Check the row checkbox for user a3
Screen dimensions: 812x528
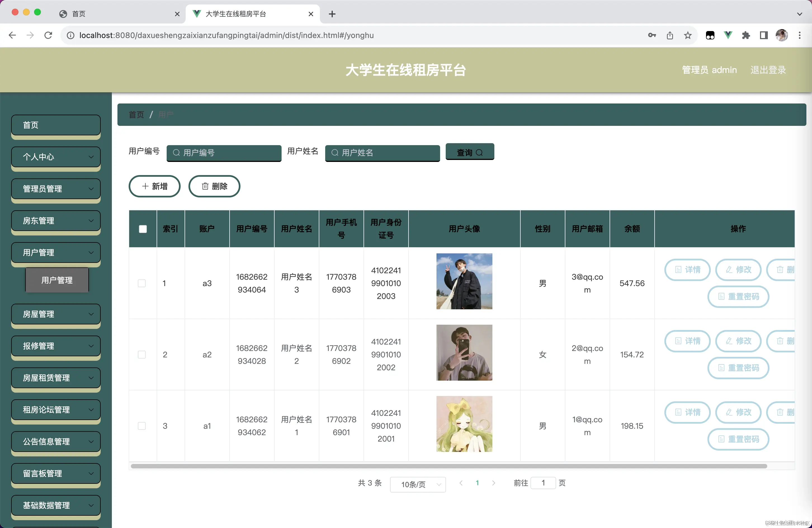[141, 283]
